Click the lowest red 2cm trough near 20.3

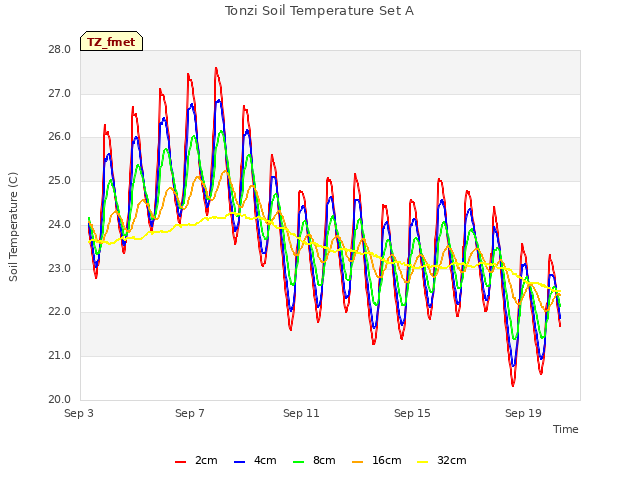[x=513, y=384]
